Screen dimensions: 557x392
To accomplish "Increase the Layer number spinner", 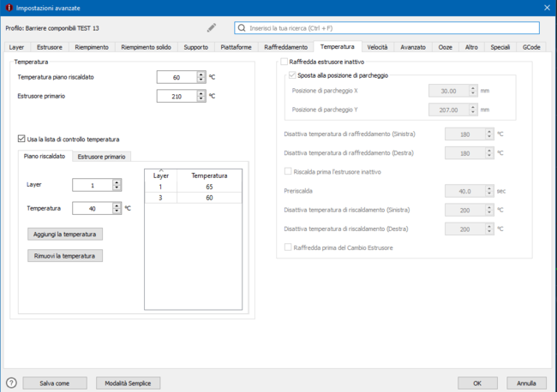I will [x=117, y=182].
